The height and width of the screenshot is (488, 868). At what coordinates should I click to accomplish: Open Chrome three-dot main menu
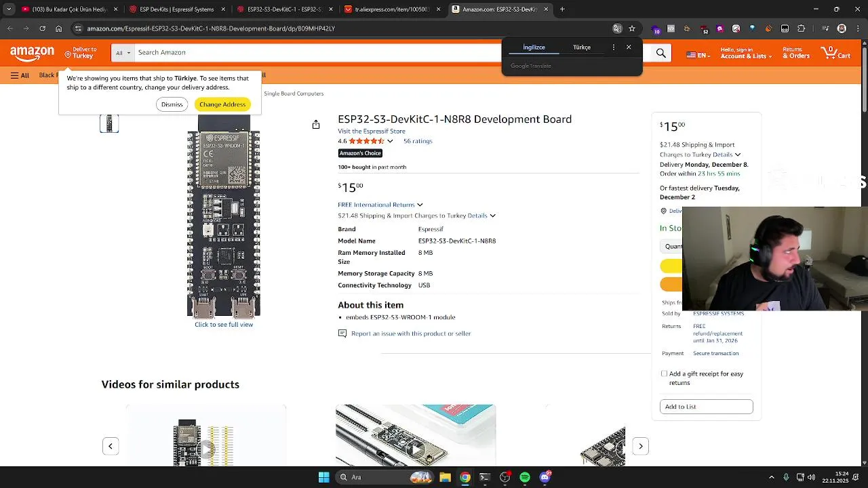pyautogui.click(x=858, y=28)
